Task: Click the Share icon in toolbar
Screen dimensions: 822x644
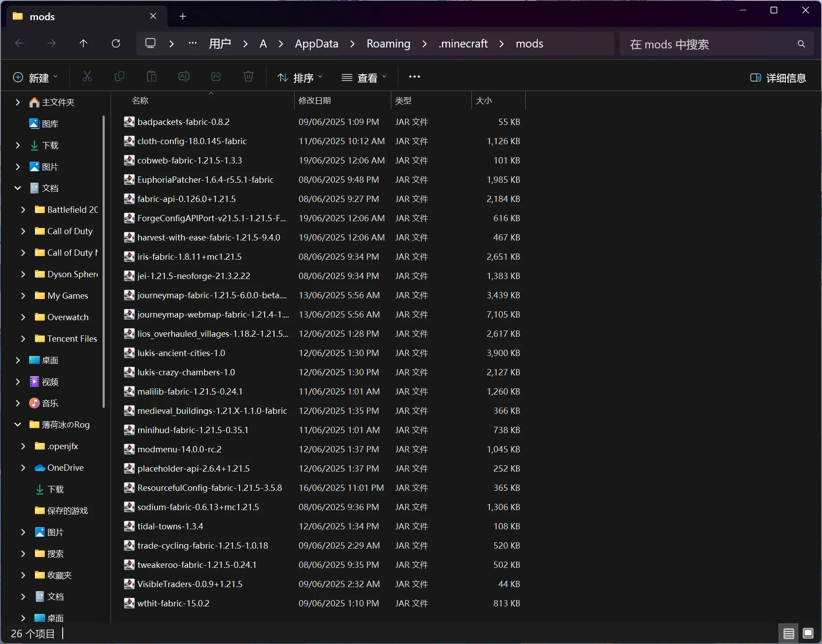Action: pyautogui.click(x=216, y=77)
